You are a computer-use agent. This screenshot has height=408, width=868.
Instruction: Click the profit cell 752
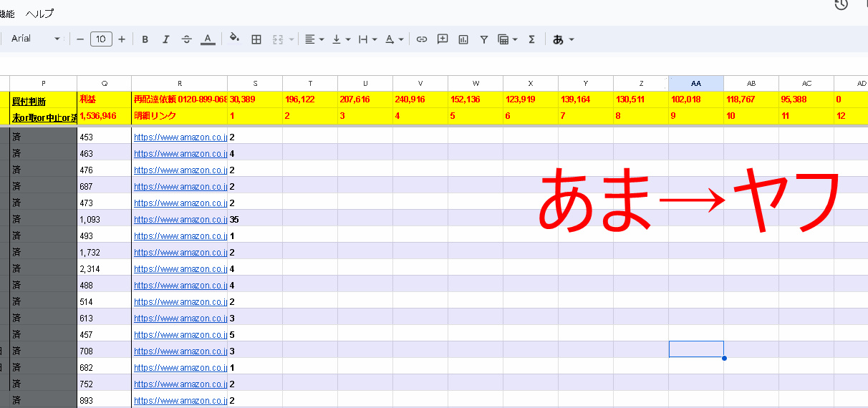point(105,384)
